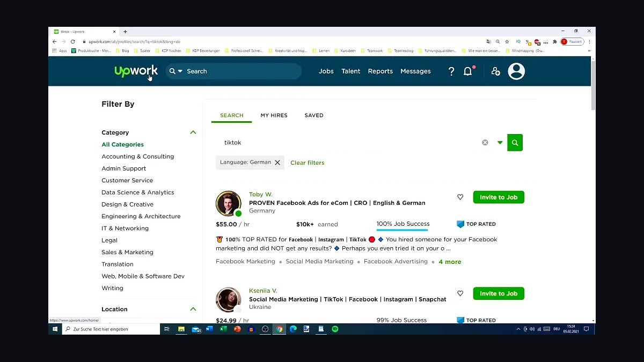Viewport: 644px width, 362px height.
Task: Filter by Sales & Marketing category
Action: 127,252
